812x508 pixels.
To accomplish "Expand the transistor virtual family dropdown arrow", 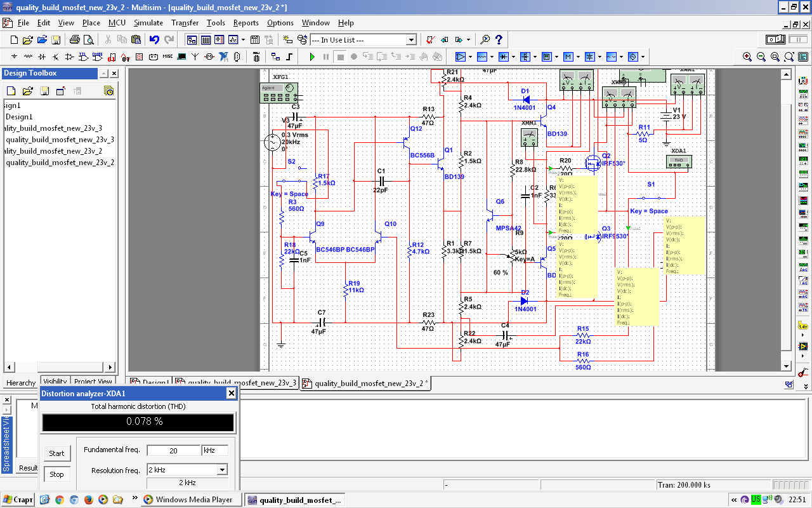I will (x=535, y=57).
